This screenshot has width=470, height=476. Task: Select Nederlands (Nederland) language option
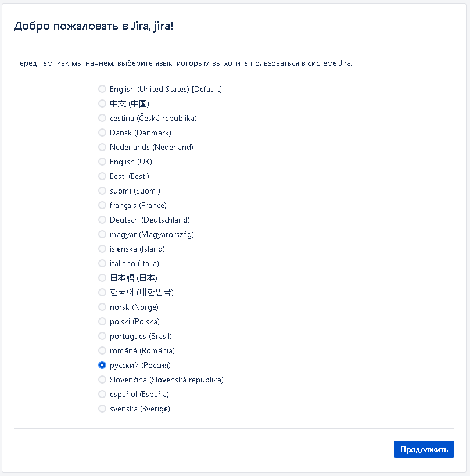point(102,147)
